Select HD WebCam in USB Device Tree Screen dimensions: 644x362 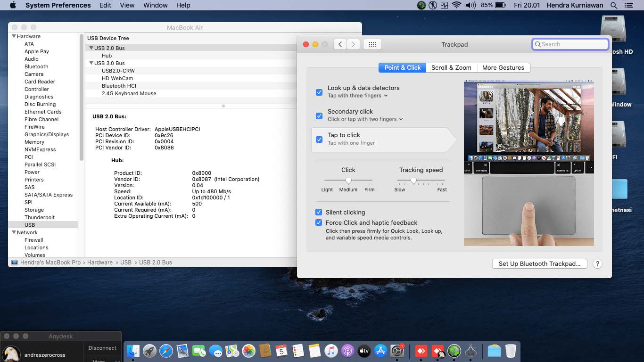tap(117, 78)
